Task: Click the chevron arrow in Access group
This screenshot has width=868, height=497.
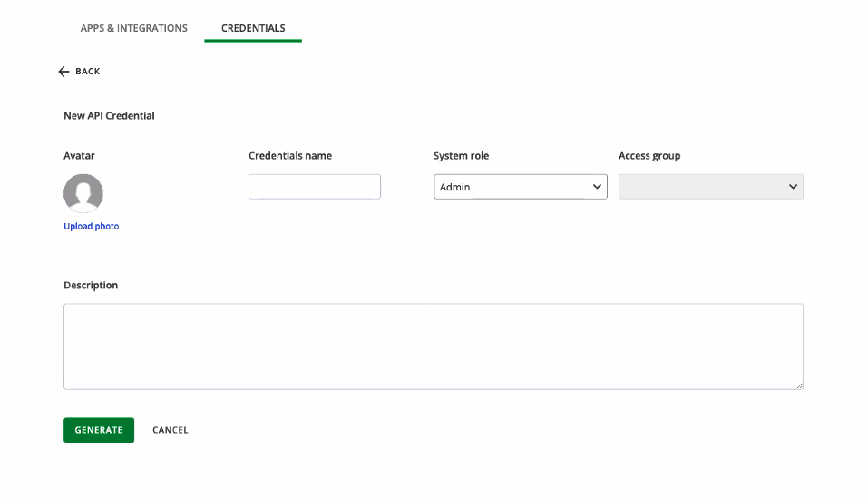Action: coord(794,187)
